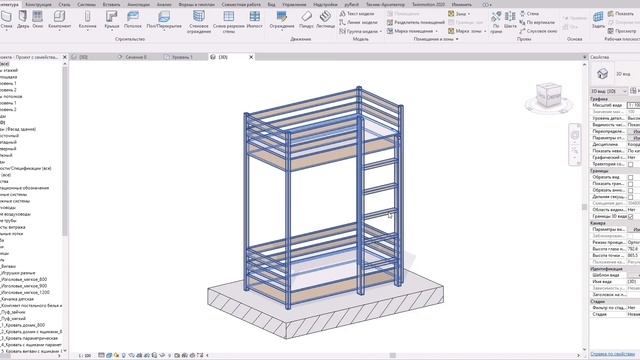
Task: Select the Wall (Стена) tool
Action: point(6,19)
